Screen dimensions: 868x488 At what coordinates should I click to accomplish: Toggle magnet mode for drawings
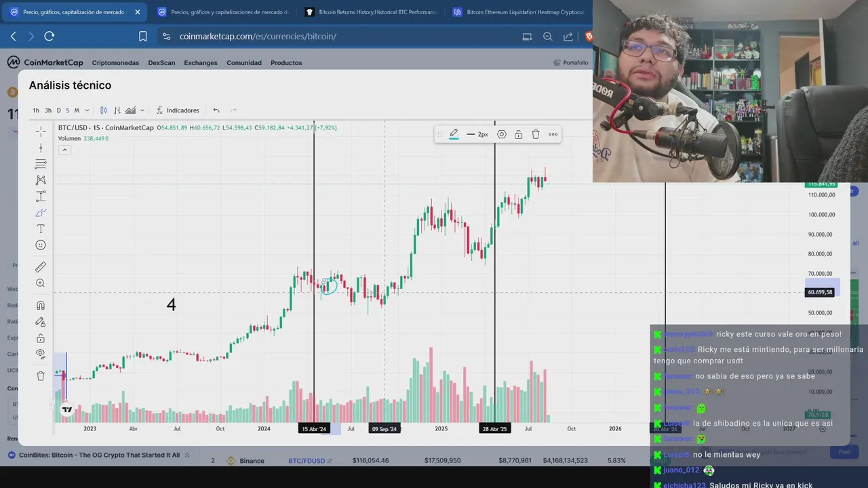[41, 305]
